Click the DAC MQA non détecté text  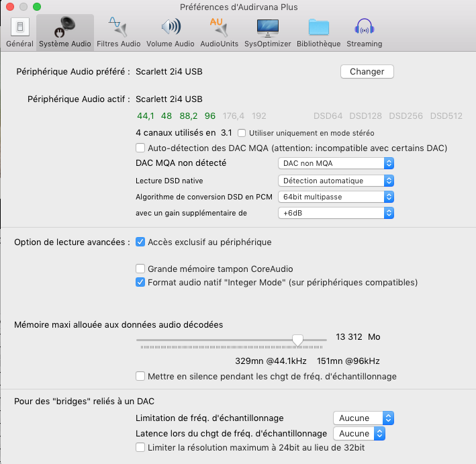(181, 163)
